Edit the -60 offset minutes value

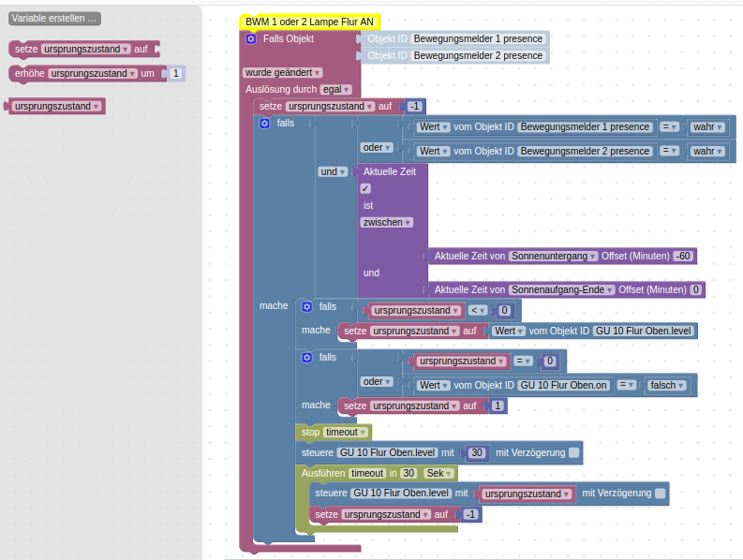(x=683, y=256)
